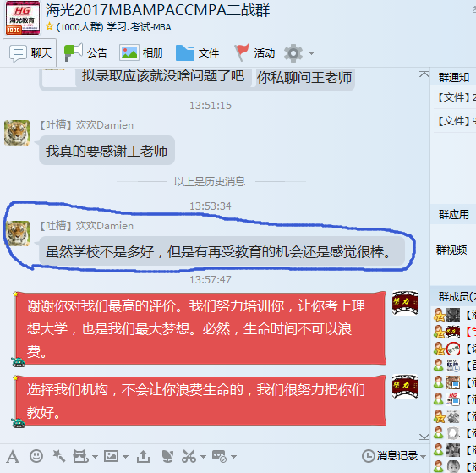Click the upload file arrow icon
476x473 pixels.
click(x=143, y=456)
